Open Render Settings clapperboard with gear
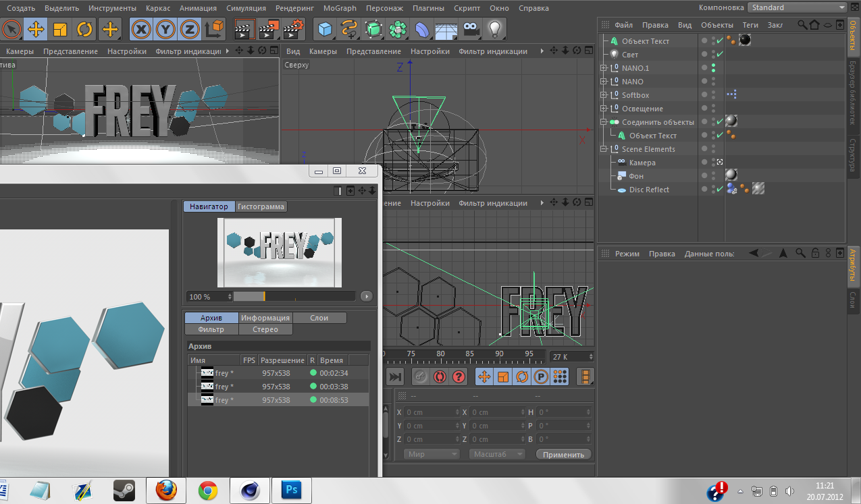The image size is (861, 504). coord(293,30)
